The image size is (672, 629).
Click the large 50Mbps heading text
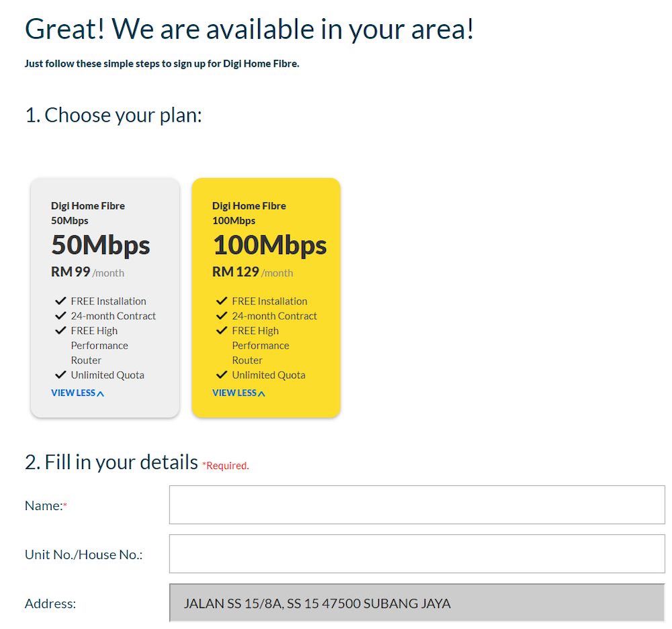coord(101,245)
